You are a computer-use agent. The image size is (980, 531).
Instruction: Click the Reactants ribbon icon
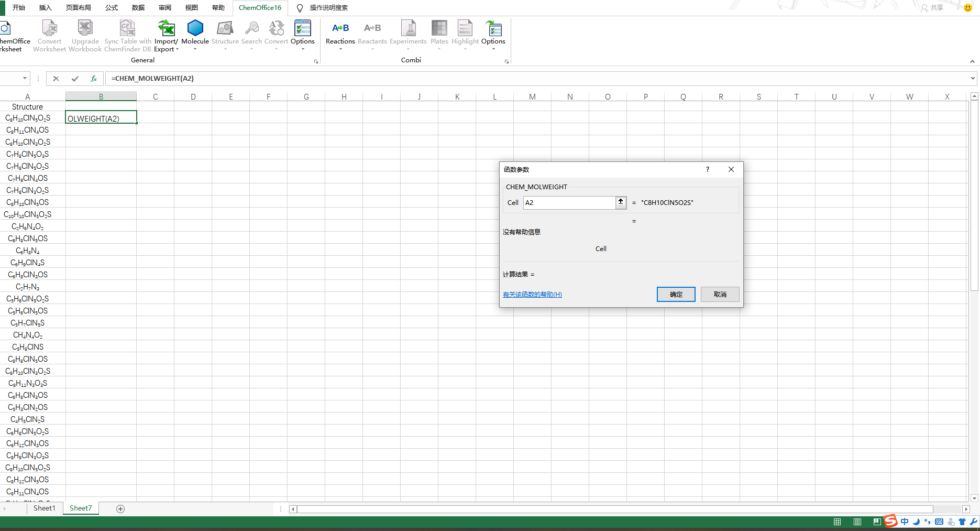point(372,35)
